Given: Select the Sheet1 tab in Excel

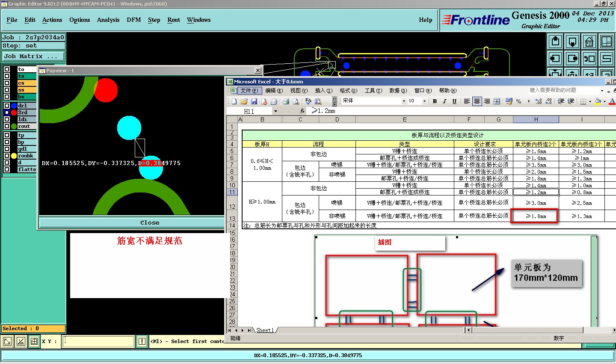Looking at the screenshot, I should [265, 330].
